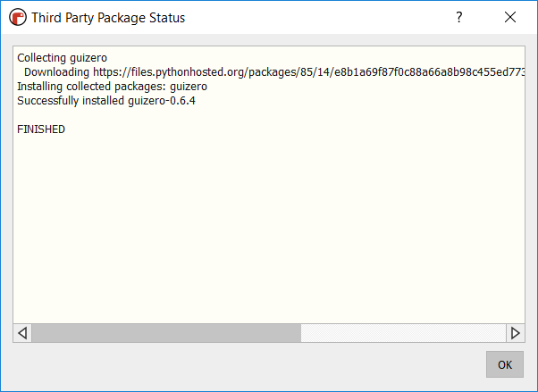Open the question mark help button

click(x=459, y=17)
